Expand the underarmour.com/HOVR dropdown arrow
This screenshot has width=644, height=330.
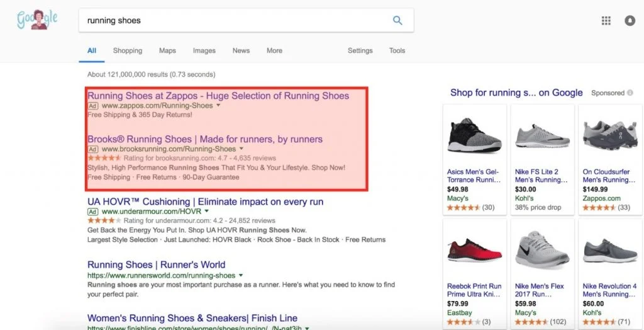point(206,212)
